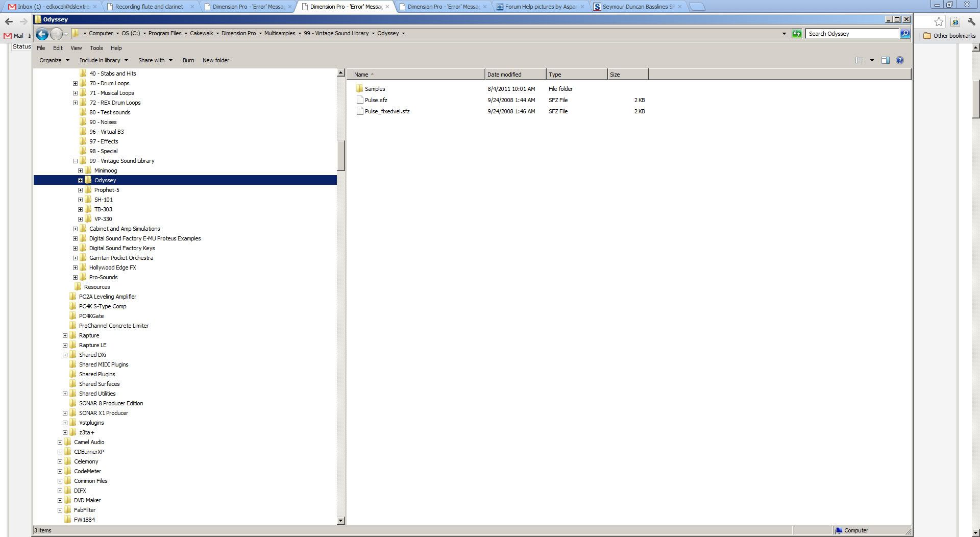Viewport: 980px width, 537px height.
Task: Collapse the 99 - Vintage Sound Library node
Action: [75, 161]
